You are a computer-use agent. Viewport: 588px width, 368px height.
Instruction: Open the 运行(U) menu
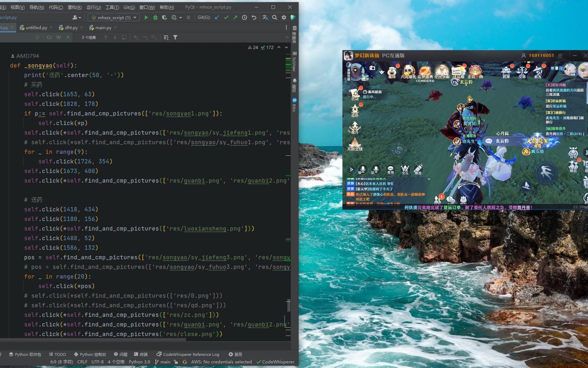tap(94, 7)
